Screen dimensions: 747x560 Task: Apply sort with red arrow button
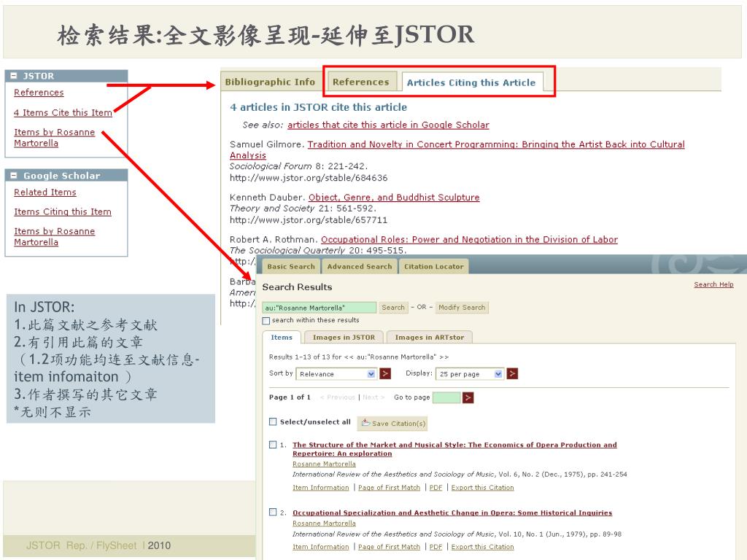[x=385, y=374]
